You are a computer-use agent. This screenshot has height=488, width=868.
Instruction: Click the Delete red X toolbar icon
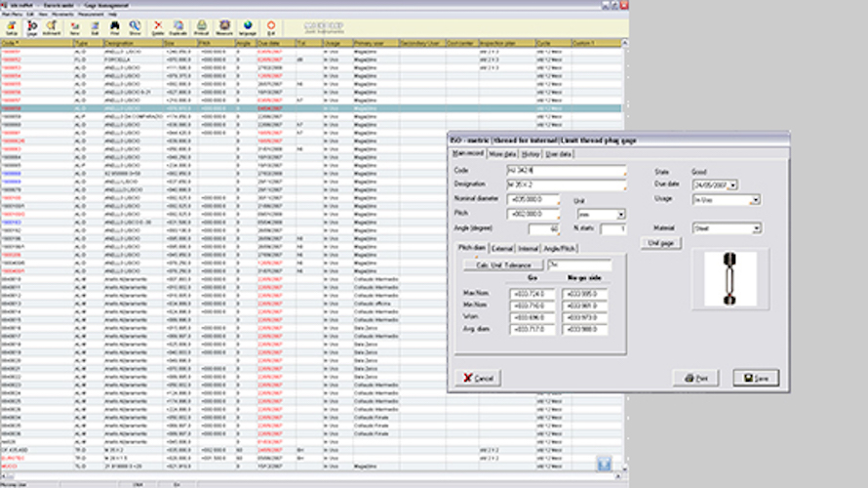(x=158, y=27)
